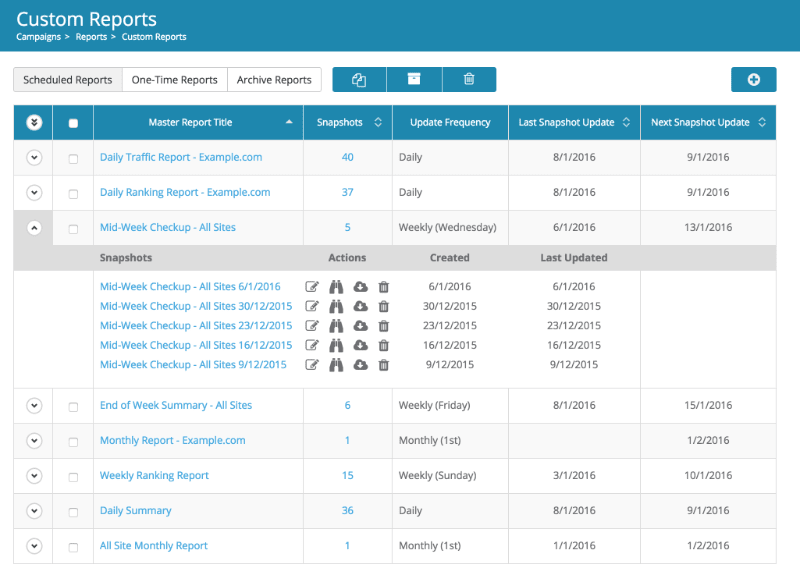Click the Reports breadcrumb link

(91, 37)
